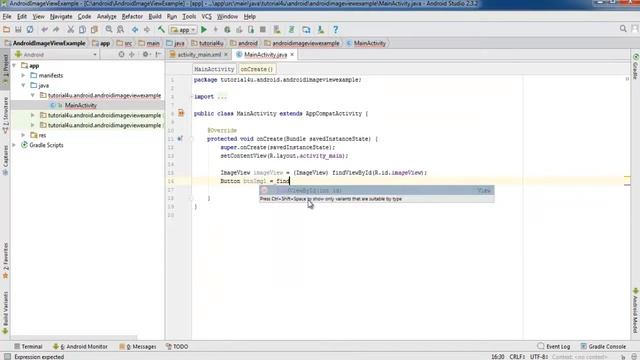
Task: Open the app run configuration dropdown
Action: point(183,30)
